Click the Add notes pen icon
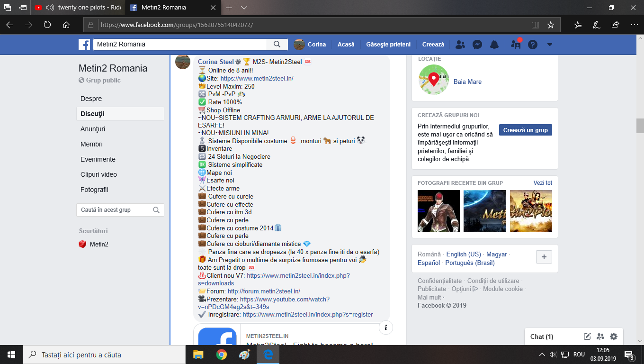This screenshot has height=364, width=644. pyautogui.click(x=597, y=25)
